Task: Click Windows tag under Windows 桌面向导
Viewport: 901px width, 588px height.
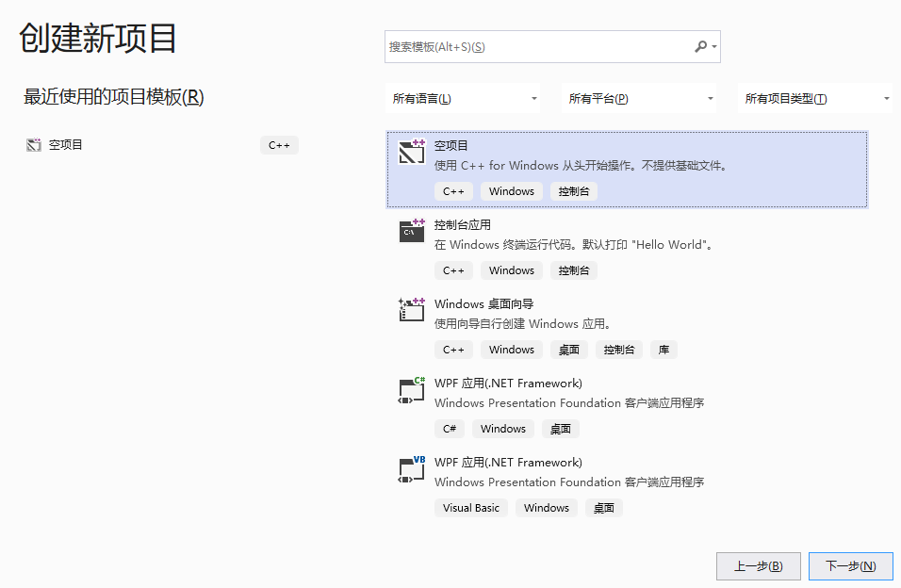Action: tap(512, 350)
